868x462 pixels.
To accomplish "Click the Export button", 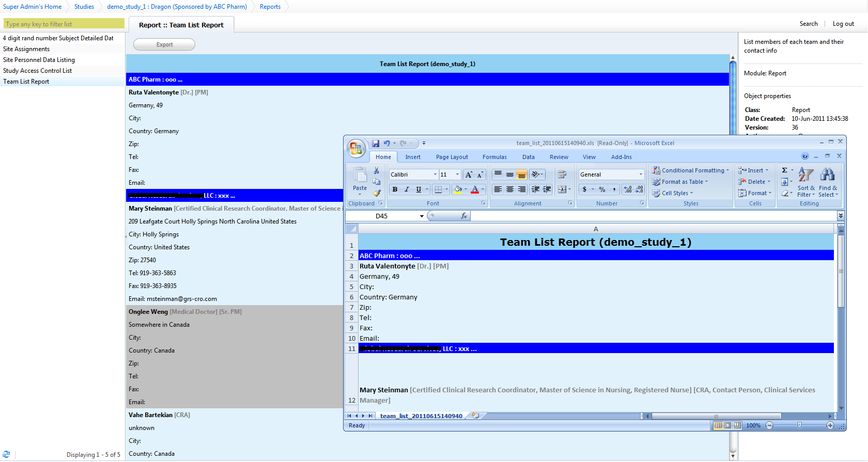I will click(164, 44).
